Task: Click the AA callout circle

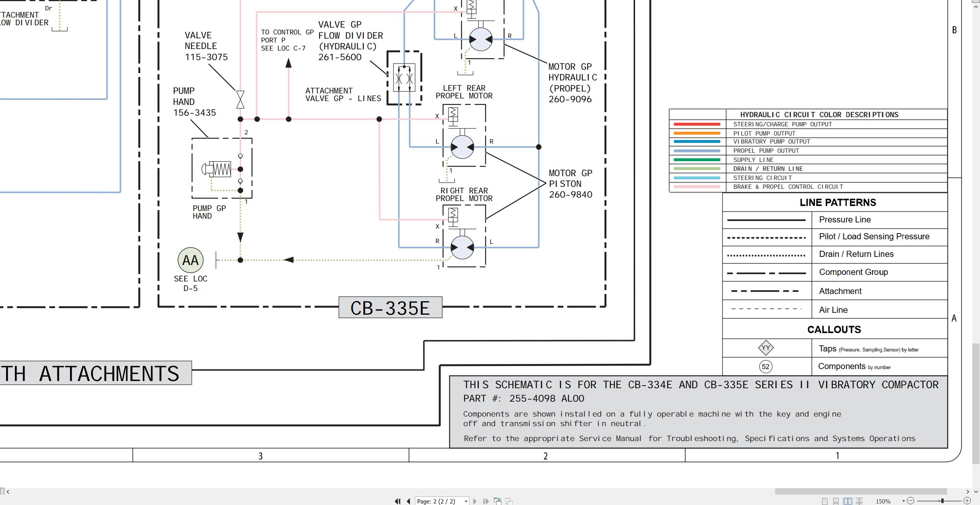Action: [x=191, y=260]
